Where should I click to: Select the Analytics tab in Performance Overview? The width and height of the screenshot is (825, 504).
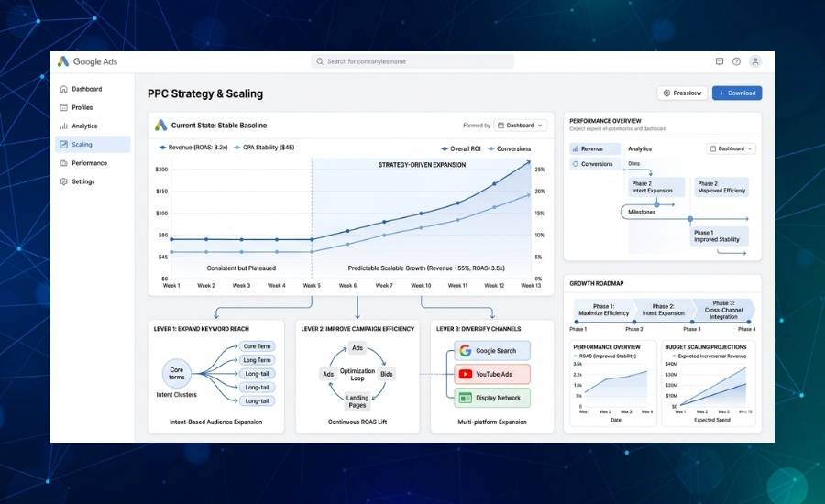coord(640,148)
